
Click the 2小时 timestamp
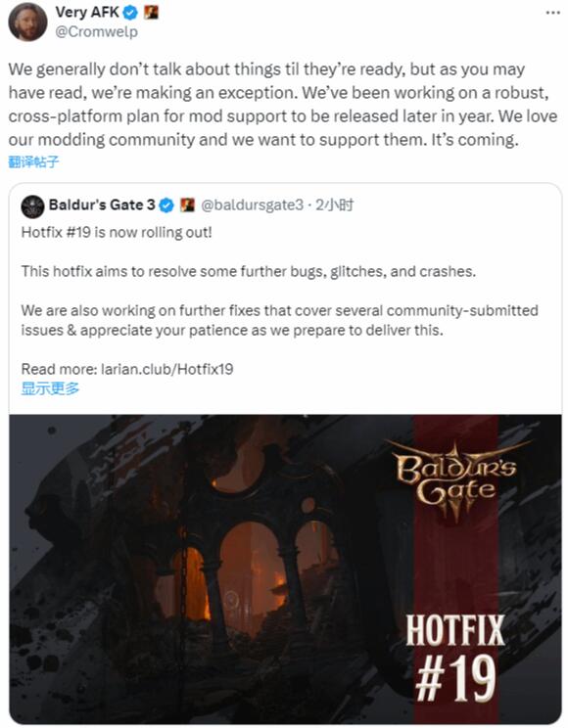[x=334, y=205]
